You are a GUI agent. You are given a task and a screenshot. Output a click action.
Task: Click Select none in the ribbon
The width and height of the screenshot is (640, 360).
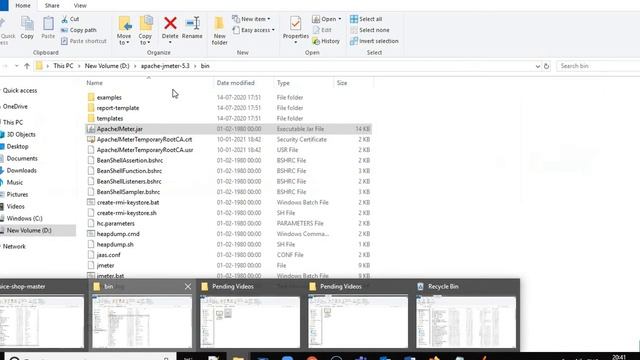370,30
